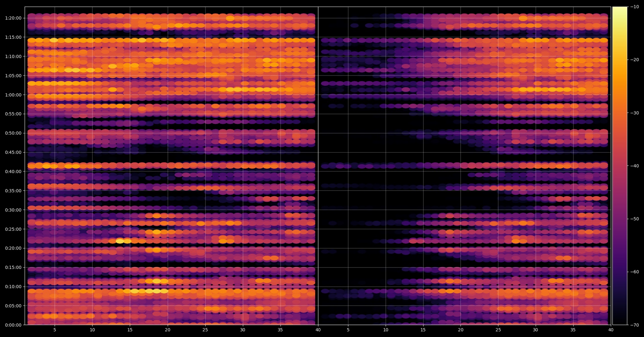Viewport: 644px width, 337px height.
Task: Click x-axis label 20 of right heatmap
Action: point(461,330)
